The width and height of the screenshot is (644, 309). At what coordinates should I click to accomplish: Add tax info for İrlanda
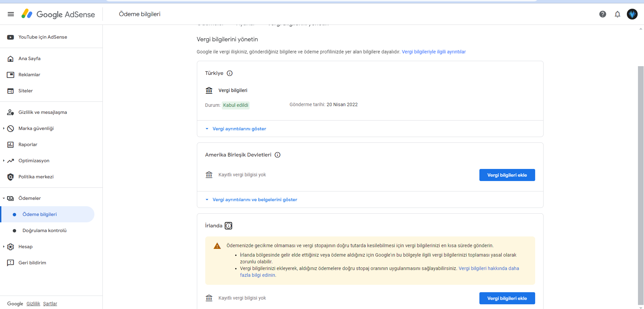coord(507,298)
